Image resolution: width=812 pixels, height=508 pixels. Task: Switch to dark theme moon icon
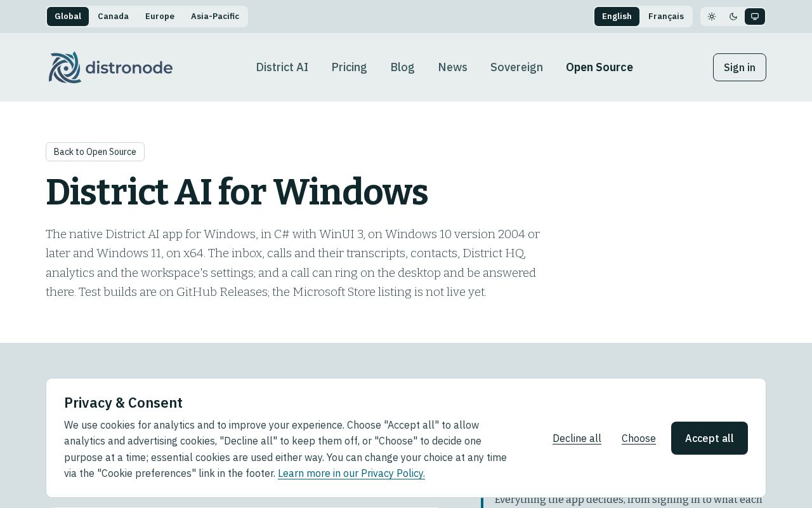733,17
